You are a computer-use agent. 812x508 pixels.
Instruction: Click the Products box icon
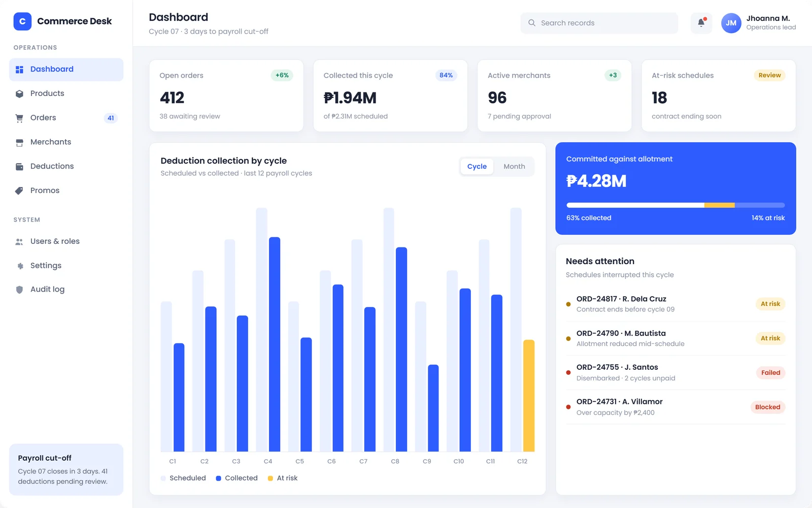pos(19,93)
